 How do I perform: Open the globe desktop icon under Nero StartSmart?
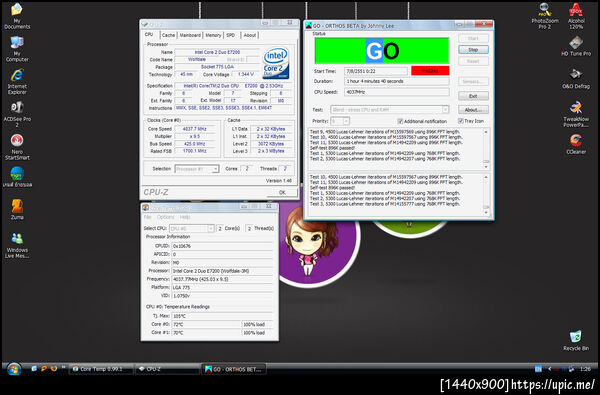[x=17, y=177]
